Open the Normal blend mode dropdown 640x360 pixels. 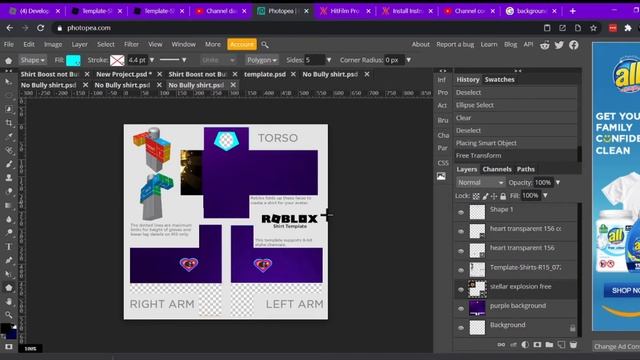click(x=480, y=182)
